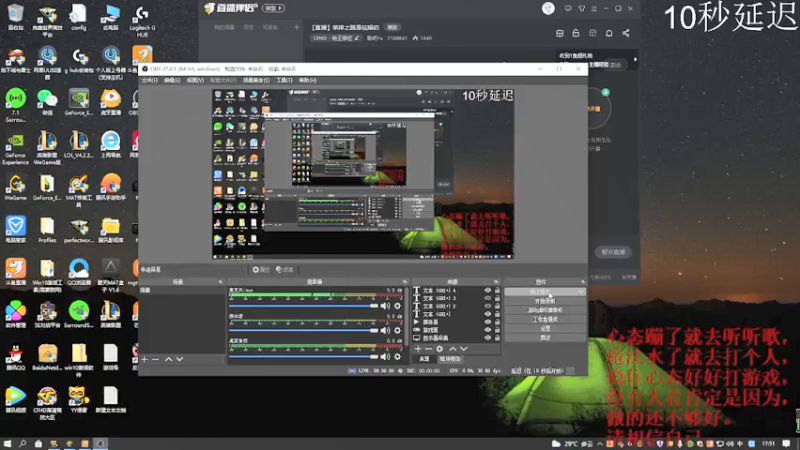Add a new scene with plus icon
Screen dimensions: 800x450
145,359
